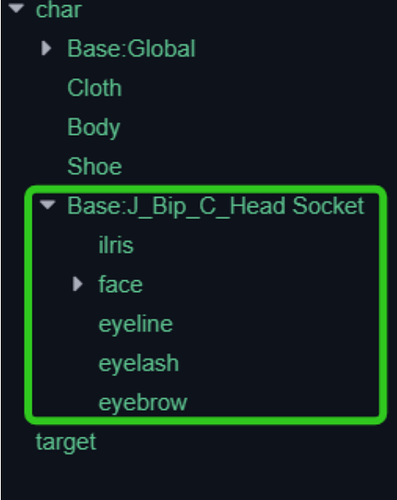Expand the face node arrow
Screen dimensions: 397x500
tap(78, 284)
